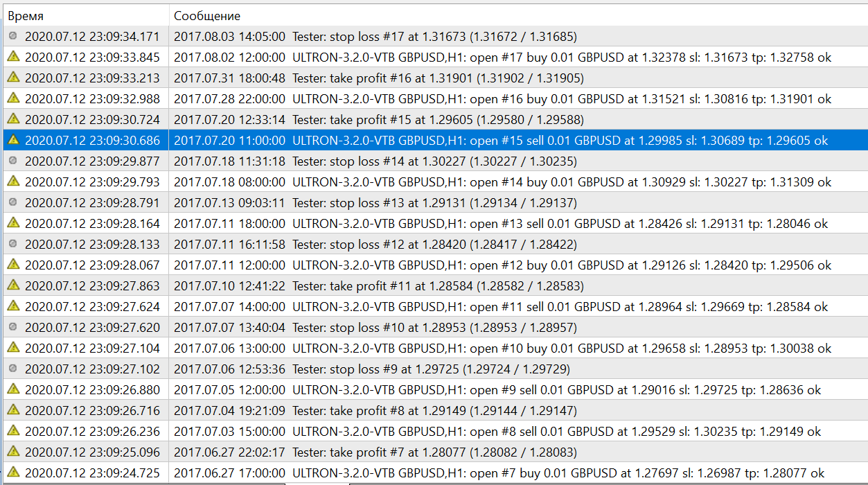The height and width of the screenshot is (485, 868).
Task: Click timestamp 2020.07.12 23:09:26.236
Action: point(92,432)
